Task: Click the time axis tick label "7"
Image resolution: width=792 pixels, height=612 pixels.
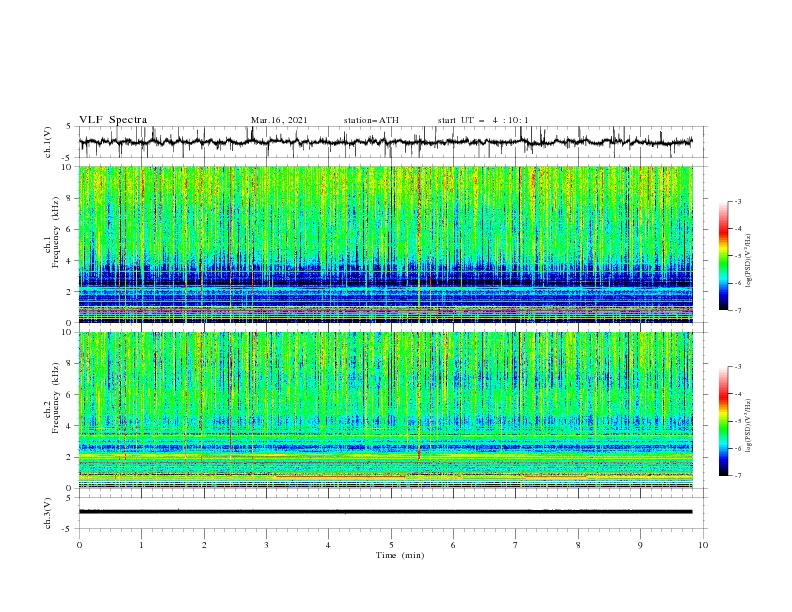Action: click(x=516, y=545)
